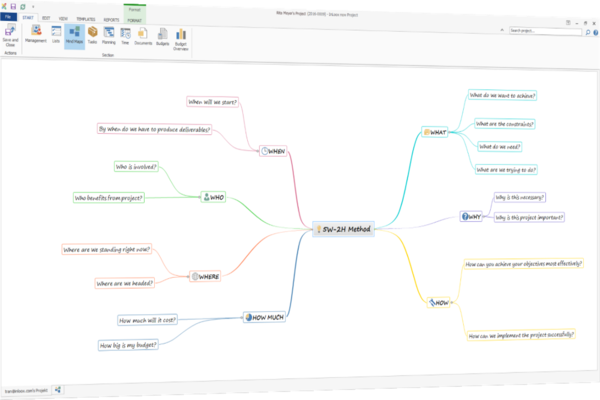The width and height of the screenshot is (600, 400).
Task: Select the WHO branch node
Action: click(213, 197)
